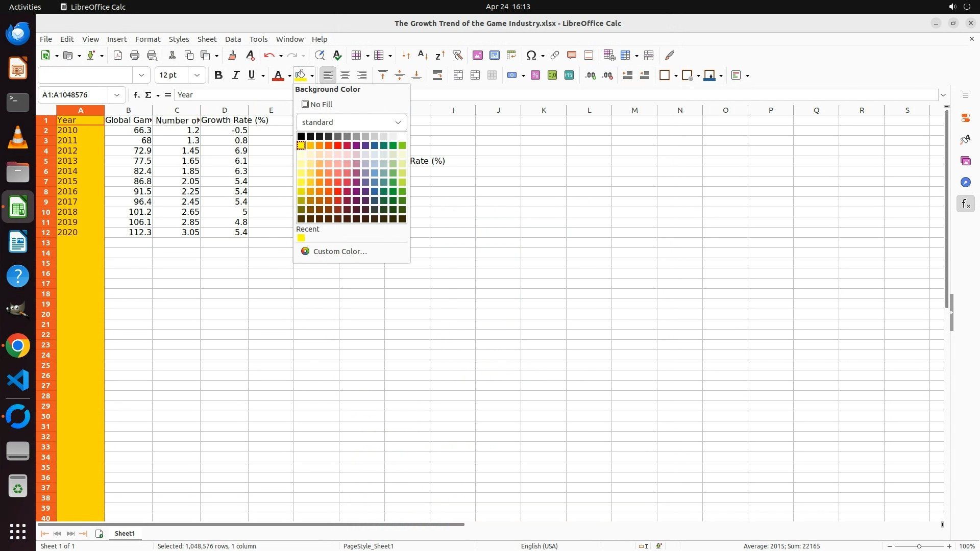Click the Function Wizard icon
The width and height of the screenshot is (980, 551).
click(x=137, y=95)
